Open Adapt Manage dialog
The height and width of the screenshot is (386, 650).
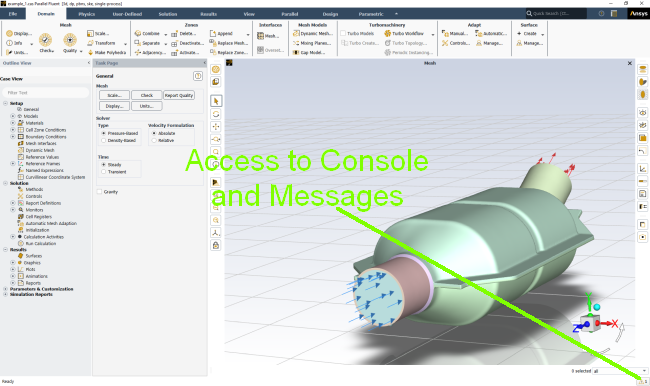pyautogui.click(x=489, y=43)
